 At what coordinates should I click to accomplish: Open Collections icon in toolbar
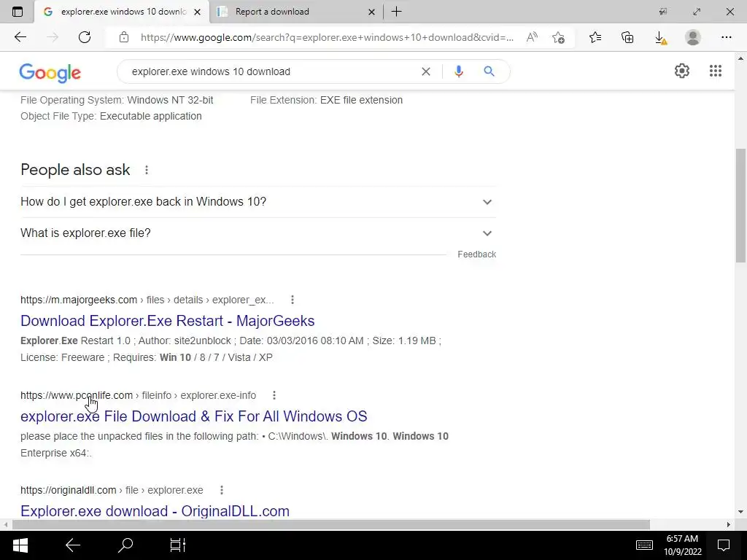[627, 37]
